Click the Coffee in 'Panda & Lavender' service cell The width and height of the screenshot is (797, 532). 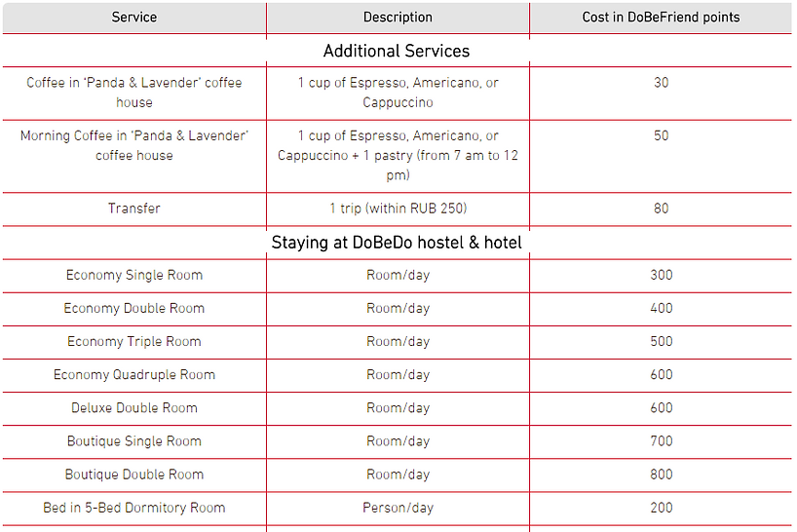134,93
